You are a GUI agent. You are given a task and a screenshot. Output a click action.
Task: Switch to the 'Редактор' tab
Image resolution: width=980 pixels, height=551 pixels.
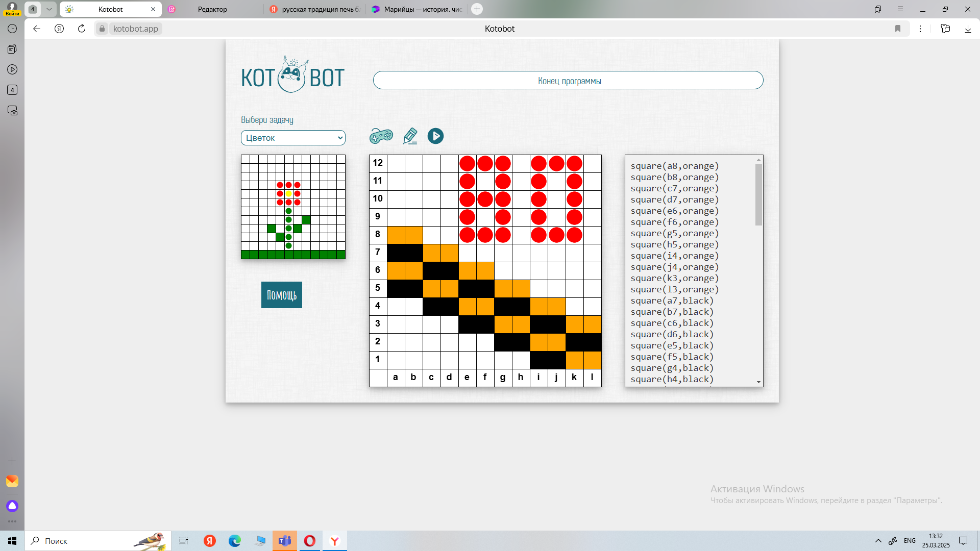point(212,9)
